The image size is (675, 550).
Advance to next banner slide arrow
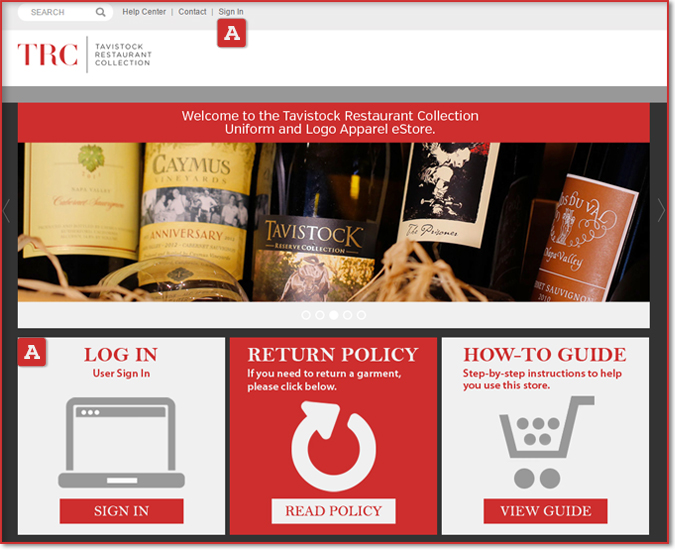661,210
